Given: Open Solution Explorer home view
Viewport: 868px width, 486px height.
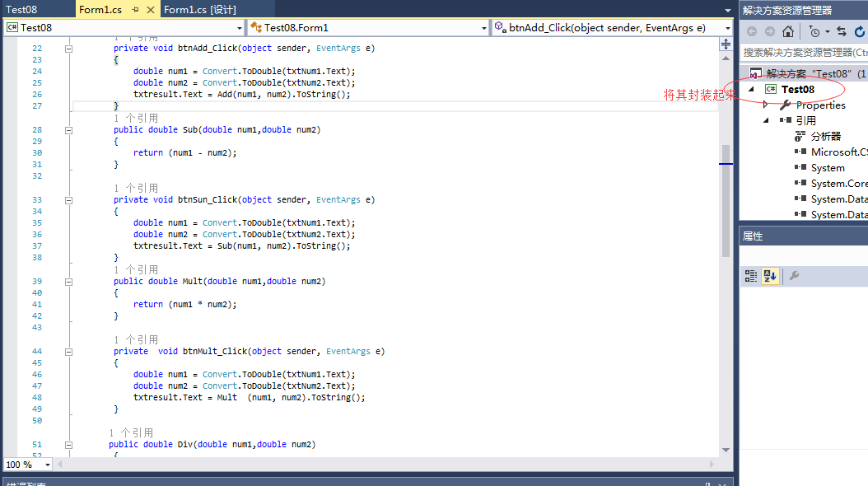Looking at the screenshot, I should (x=788, y=31).
